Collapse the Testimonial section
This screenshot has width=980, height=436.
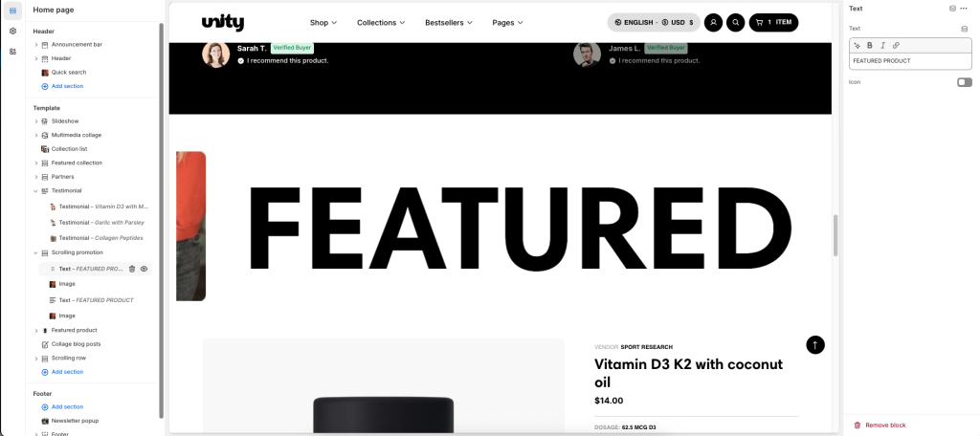coord(36,190)
